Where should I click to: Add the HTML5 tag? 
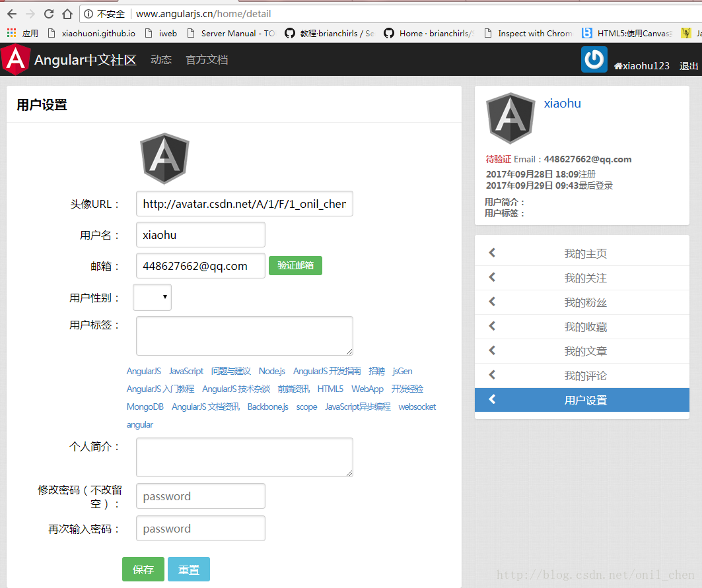coord(330,389)
